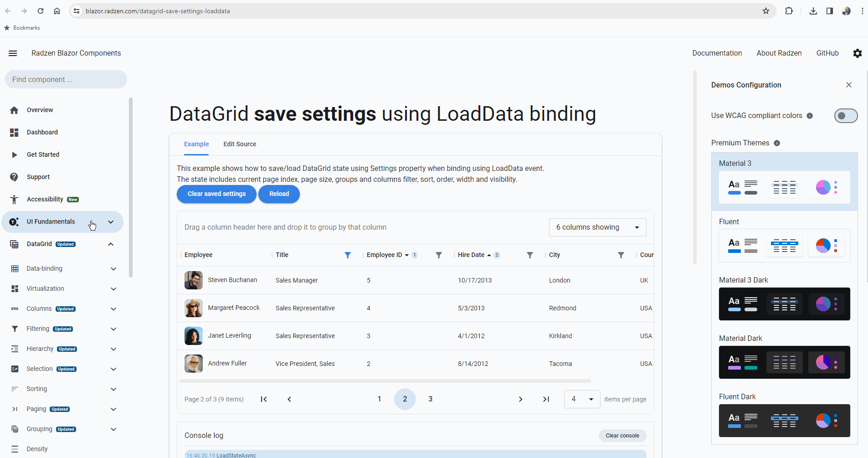868x458 pixels.
Task: Click the Get Started play icon
Action: (x=14, y=154)
